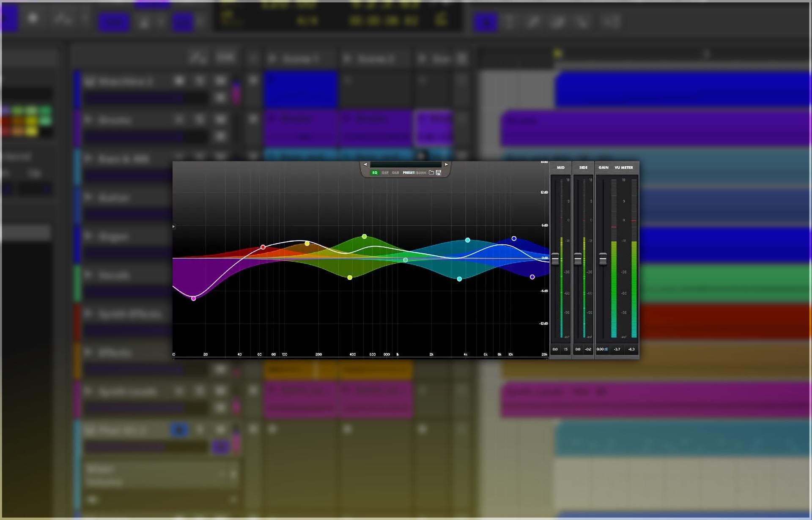Image resolution: width=812 pixels, height=520 pixels.
Task: Click the SIDE section header
Action: pyautogui.click(x=583, y=167)
